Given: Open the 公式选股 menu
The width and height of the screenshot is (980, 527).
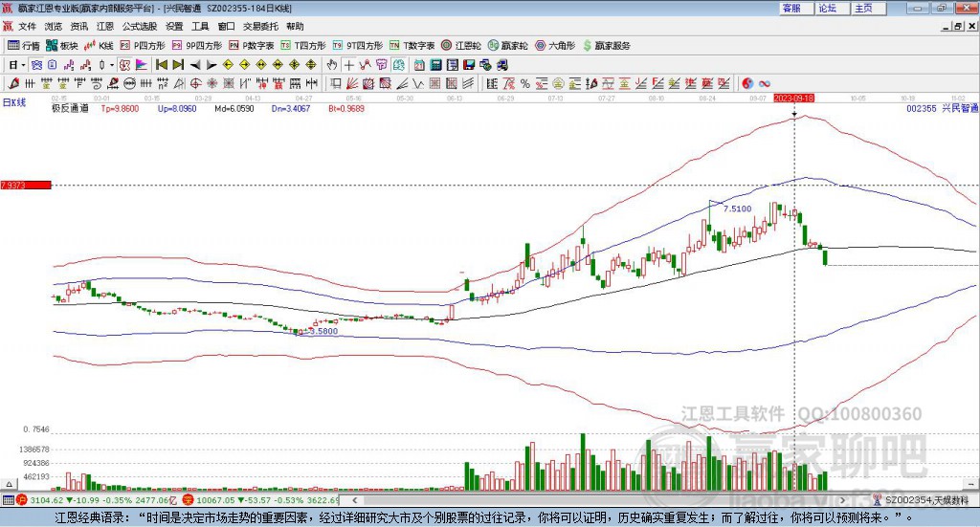Looking at the screenshot, I should click(140, 26).
